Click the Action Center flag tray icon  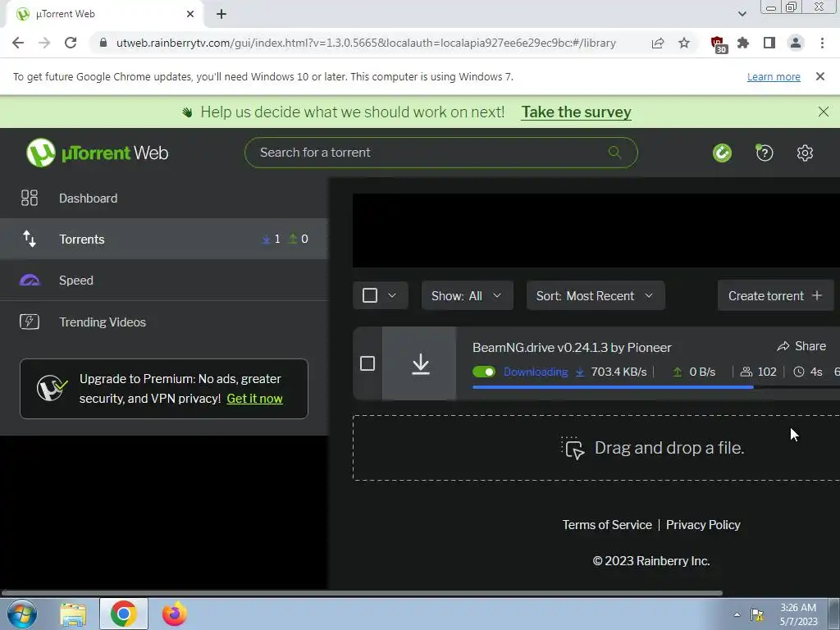tap(756, 614)
